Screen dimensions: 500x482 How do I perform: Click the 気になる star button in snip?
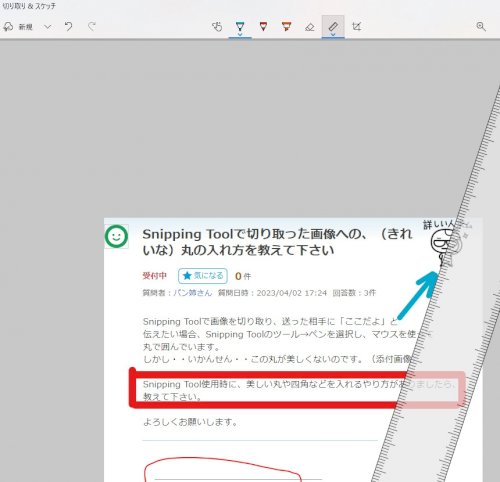(203, 276)
